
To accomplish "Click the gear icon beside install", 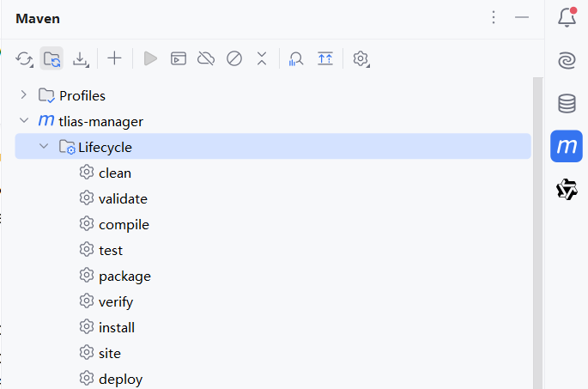I will (x=87, y=326).
